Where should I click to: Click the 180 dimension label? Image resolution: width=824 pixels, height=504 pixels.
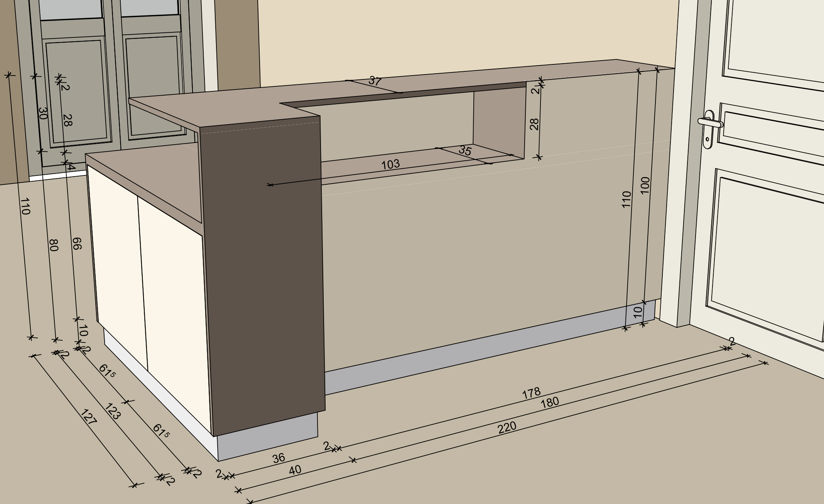coord(550,403)
